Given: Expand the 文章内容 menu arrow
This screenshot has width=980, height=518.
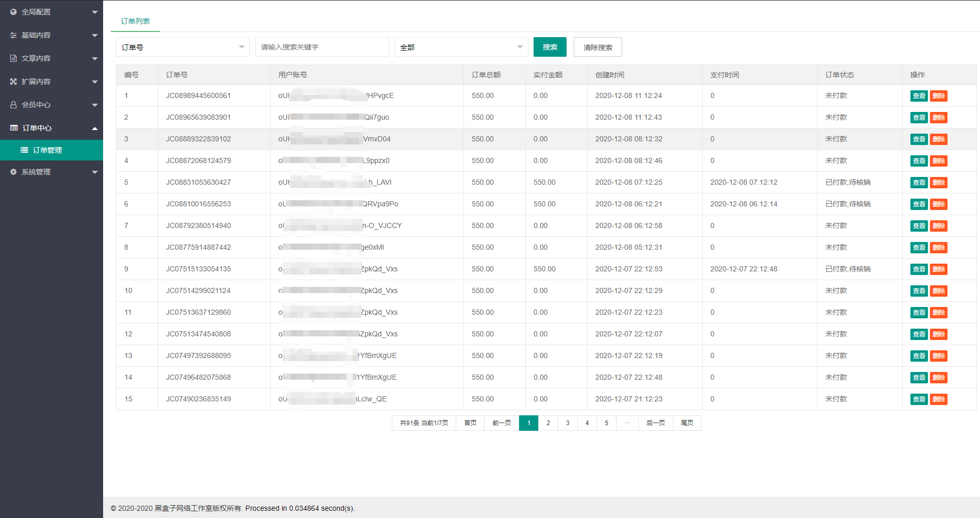Looking at the screenshot, I should click(95, 58).
